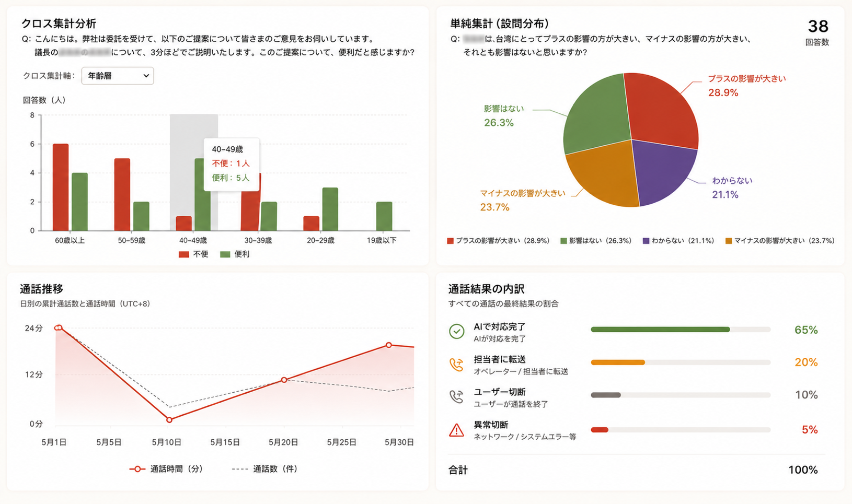Toggle the 不便 legend entry in bar chart
Screen dimensions: 852x504
pos(193,254)
